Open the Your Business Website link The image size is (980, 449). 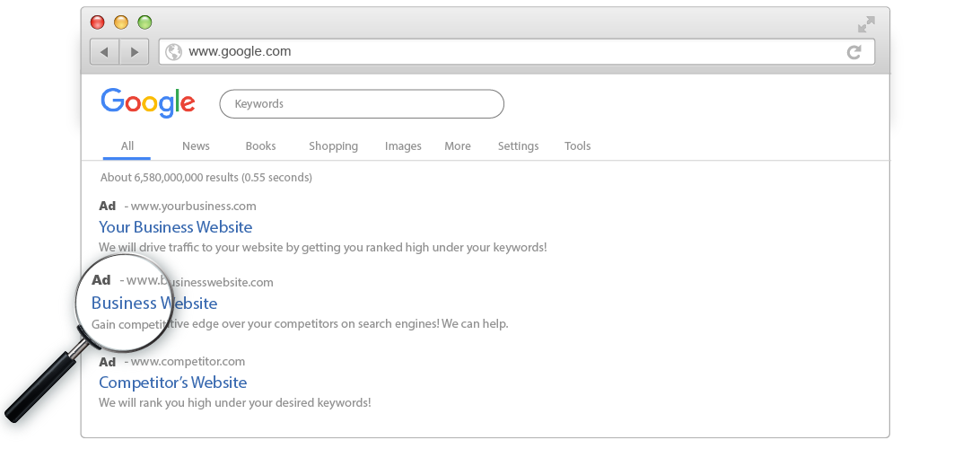point(176,227)
